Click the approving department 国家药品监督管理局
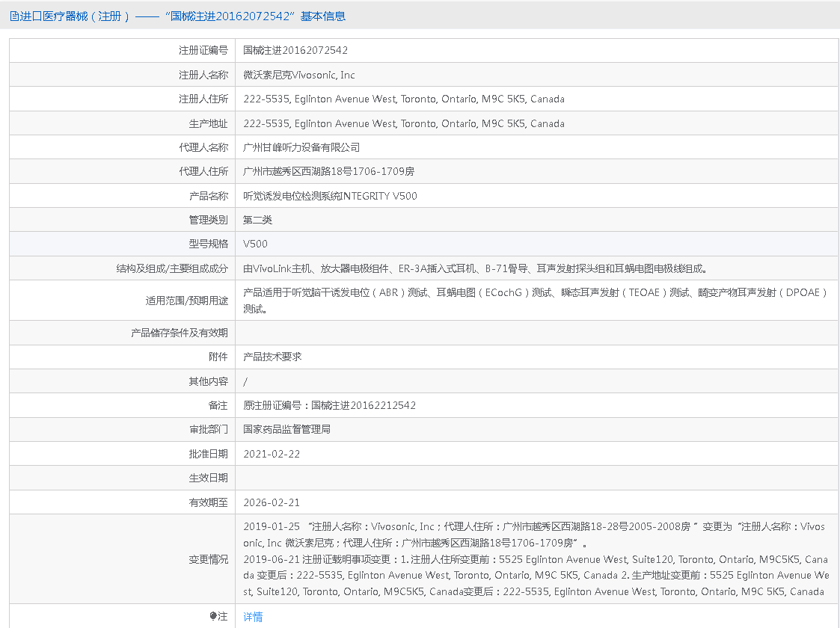The height and width of the screenshot is (628, 840). tap(286, 429)
